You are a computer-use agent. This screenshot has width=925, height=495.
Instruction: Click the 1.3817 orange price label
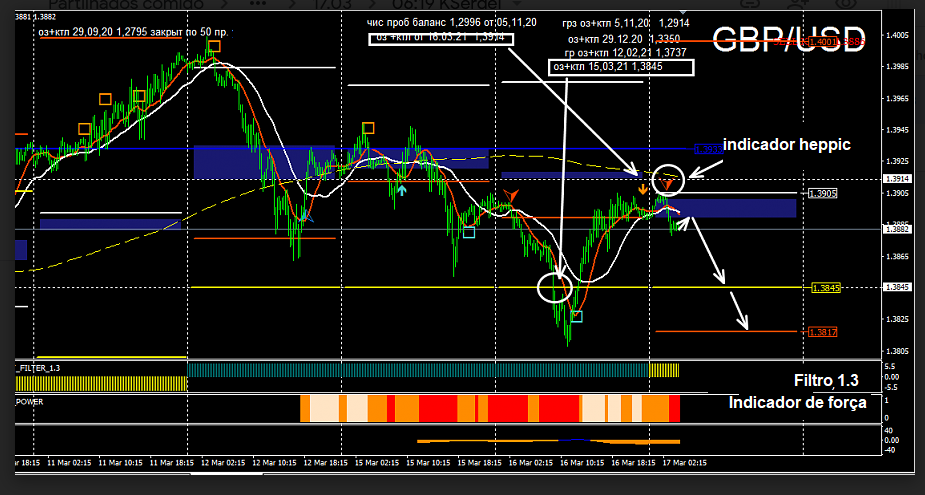[x=823, y=332]
